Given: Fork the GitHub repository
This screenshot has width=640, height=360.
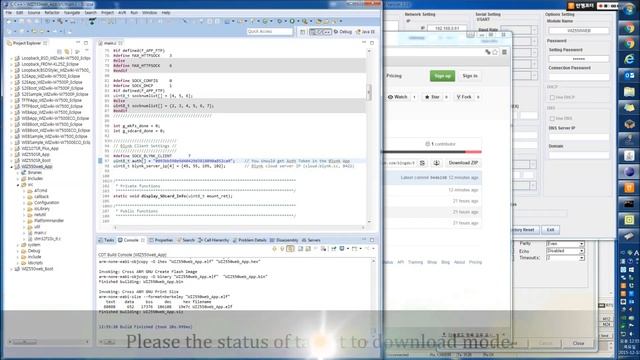Looking at the screenshot, I should pyautogui.click(x=464, y=97).
